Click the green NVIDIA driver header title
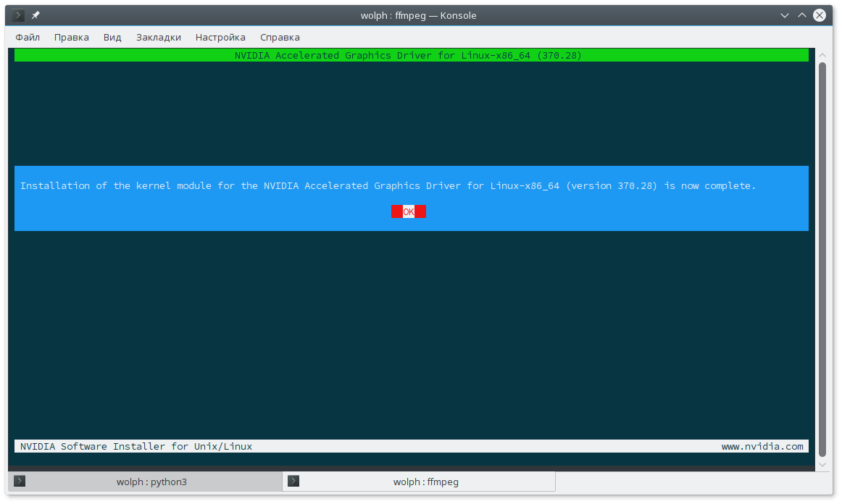Viewport: 842px width, 504px height. (x=408, y=55)
